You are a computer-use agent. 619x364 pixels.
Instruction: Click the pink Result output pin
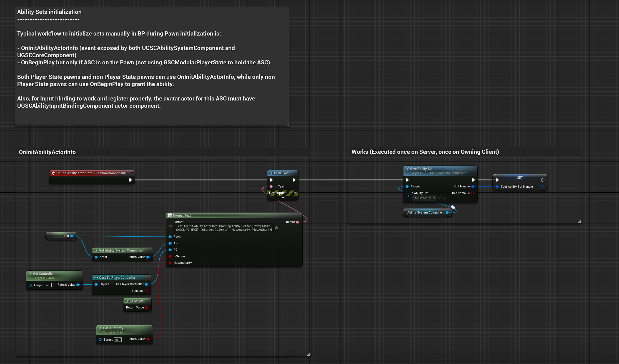pos(298,222)
